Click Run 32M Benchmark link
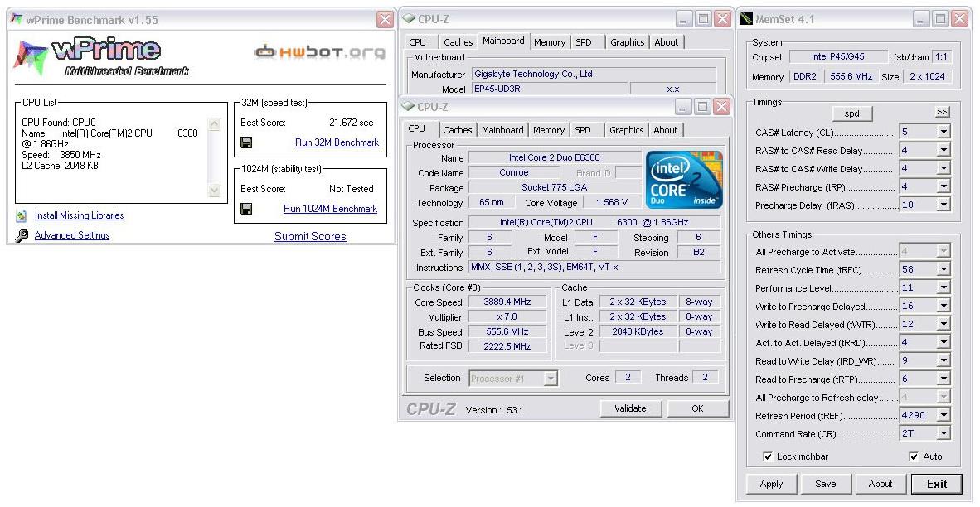The image size is (980, 507). [337, 142]
